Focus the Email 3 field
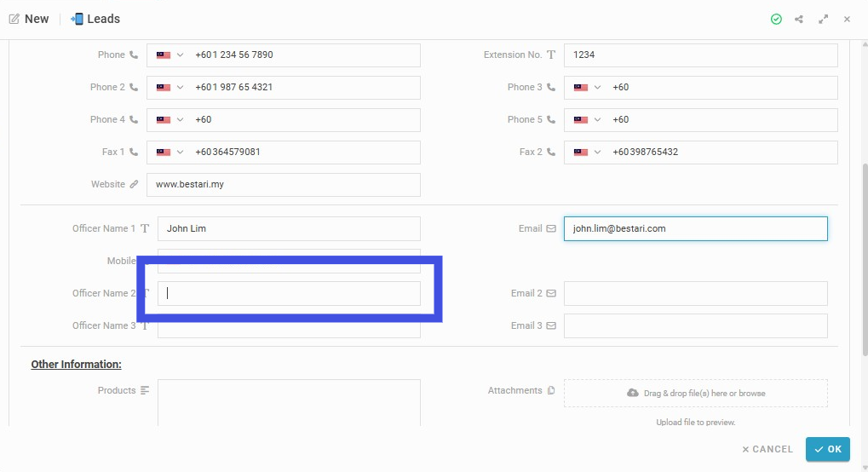Viewport: 868px width, 472px height. (696, 325)
